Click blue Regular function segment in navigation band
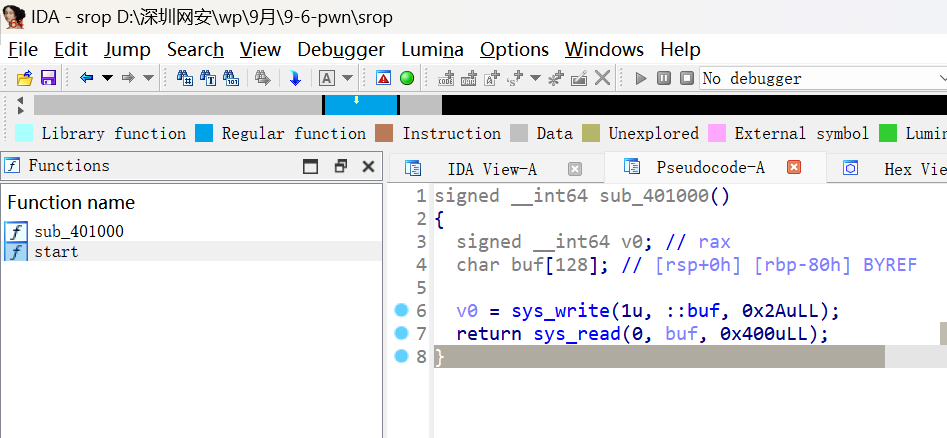 pos(360,105)
